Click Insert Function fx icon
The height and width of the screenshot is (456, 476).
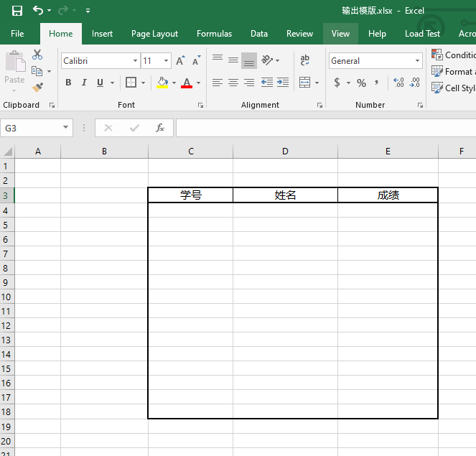coord(160,128)
